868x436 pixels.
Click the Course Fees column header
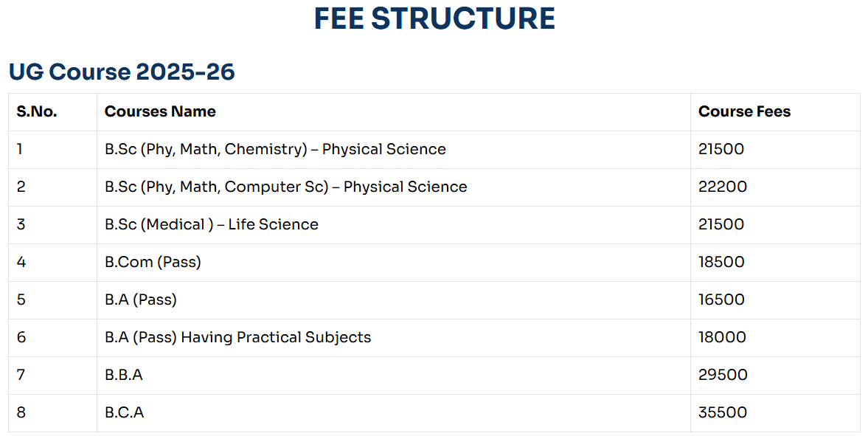[x=744, y=112]
